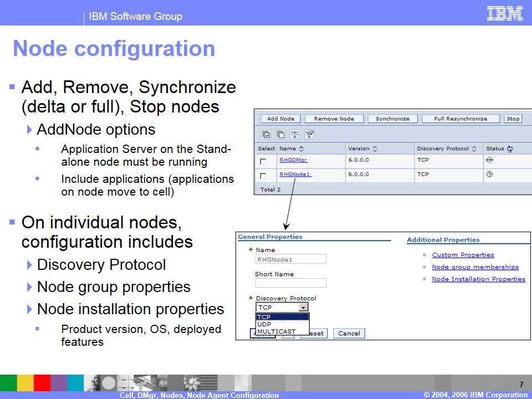The image size is (532, 399).
Task: Click the slide page number 7
Action: click(x=521, y=385)
